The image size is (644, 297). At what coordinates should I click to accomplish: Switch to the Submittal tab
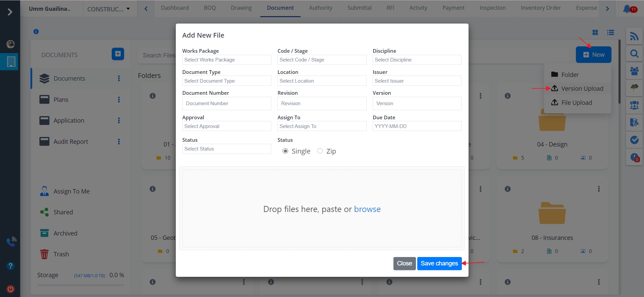click(359, 8)
